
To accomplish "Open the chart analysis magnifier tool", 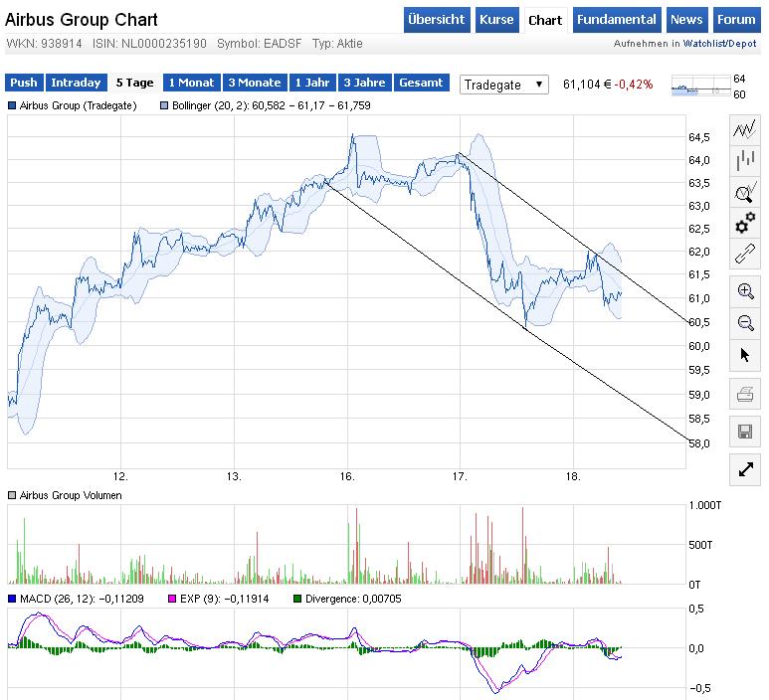I will tap(744, 193).
